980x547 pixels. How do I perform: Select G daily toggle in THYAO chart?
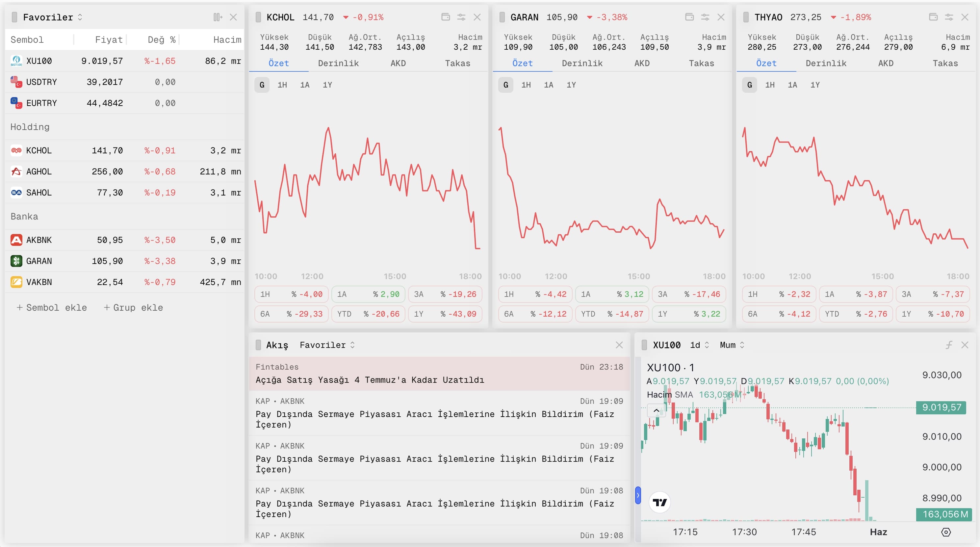(749, 85)
